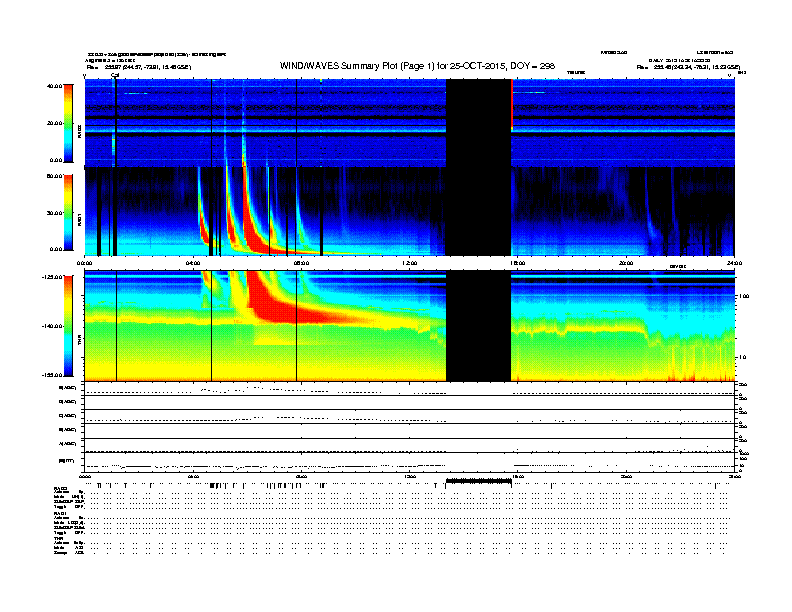Click 24:00 on axis below RAD1 panel
Viewport: 792px width, 612px height.
734,263
